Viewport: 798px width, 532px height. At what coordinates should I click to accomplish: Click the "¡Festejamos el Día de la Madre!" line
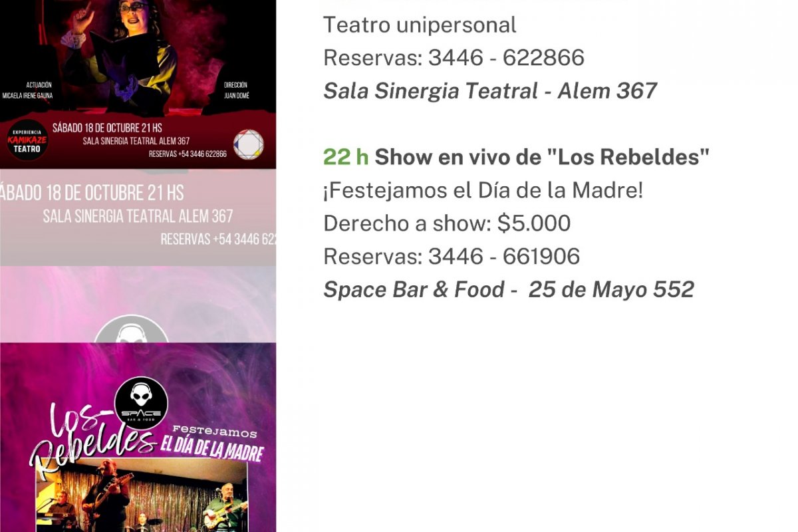pyautogui.click(x=483, y=191)
